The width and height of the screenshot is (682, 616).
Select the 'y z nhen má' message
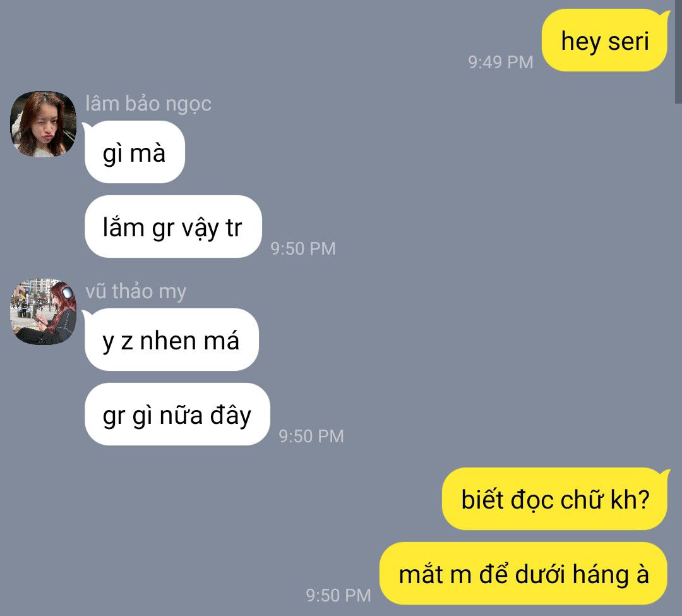click(x=171, y=340)
